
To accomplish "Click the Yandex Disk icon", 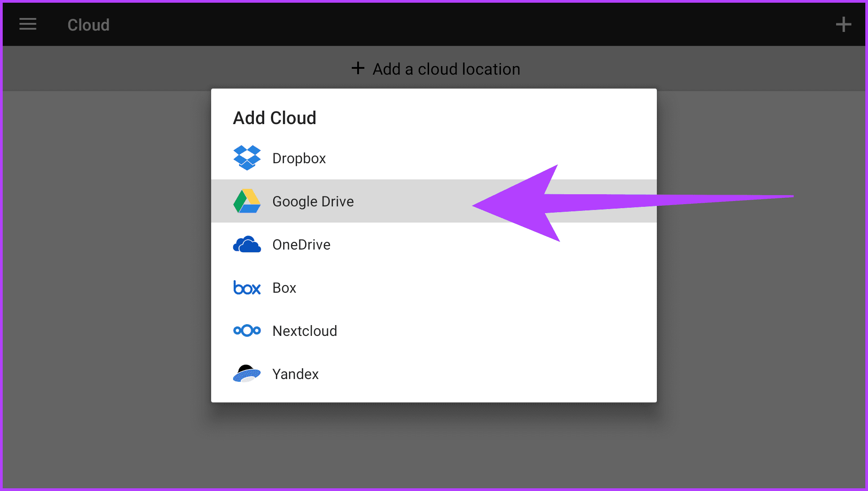I will coord(247,374).
